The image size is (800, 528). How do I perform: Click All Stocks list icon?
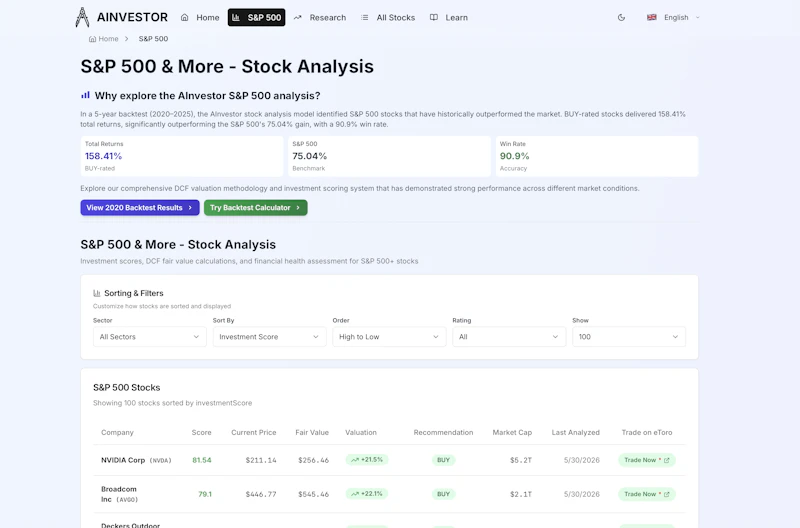364,17
